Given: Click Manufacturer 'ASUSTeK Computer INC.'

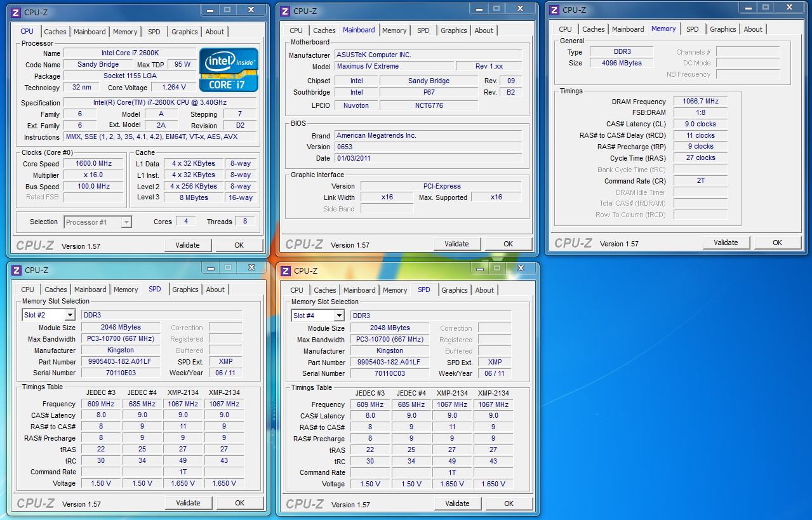Looking at the screenshot, I should [428, 55].
